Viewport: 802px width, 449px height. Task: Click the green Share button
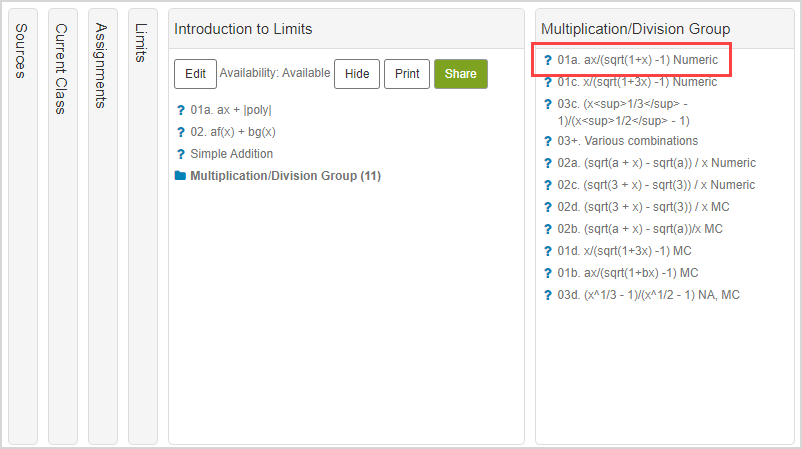tap(460, 74)
